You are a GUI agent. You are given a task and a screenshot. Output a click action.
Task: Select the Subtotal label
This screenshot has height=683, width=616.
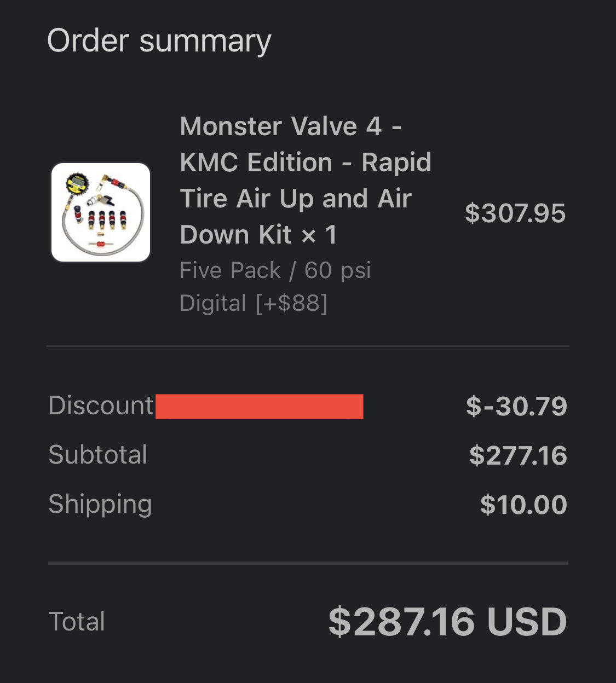[x=97, y=455]
